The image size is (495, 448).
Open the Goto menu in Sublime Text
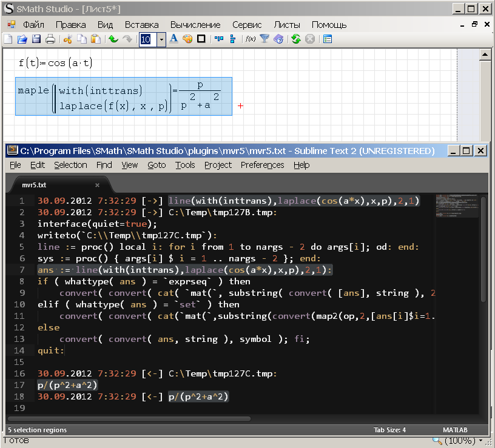[157, 165]
